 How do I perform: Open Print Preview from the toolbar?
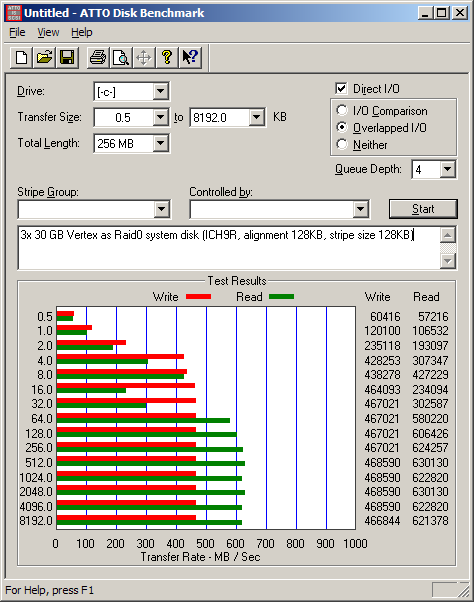121,58
